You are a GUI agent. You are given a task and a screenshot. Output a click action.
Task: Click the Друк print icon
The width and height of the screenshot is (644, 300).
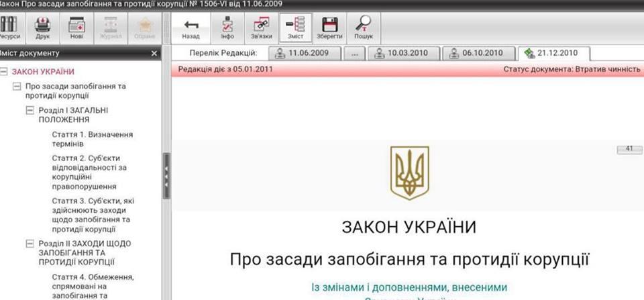point(43,28)
